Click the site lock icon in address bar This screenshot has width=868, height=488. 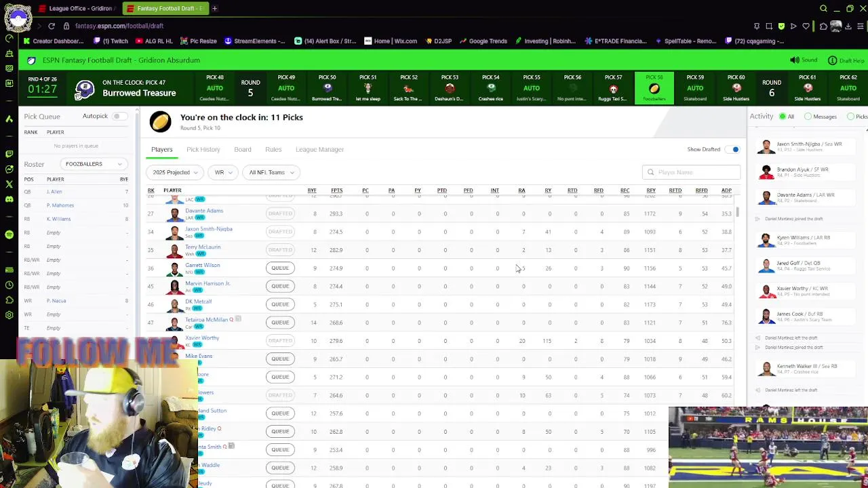(66, 26)
